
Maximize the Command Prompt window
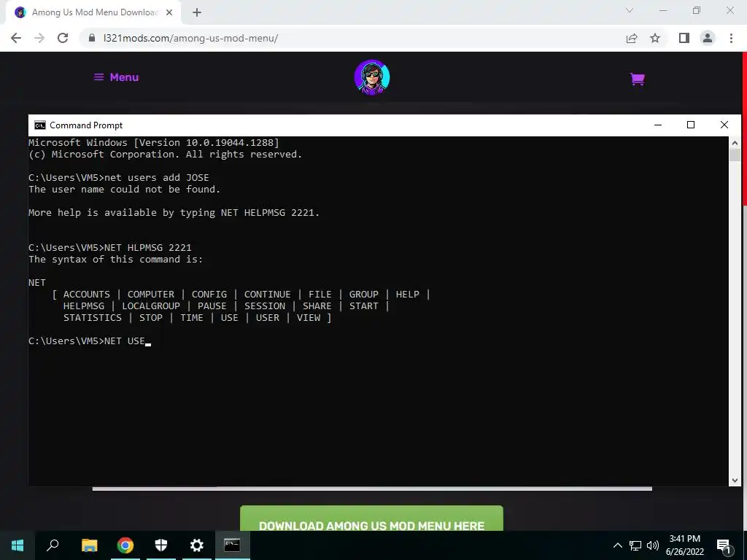[691, 125]
